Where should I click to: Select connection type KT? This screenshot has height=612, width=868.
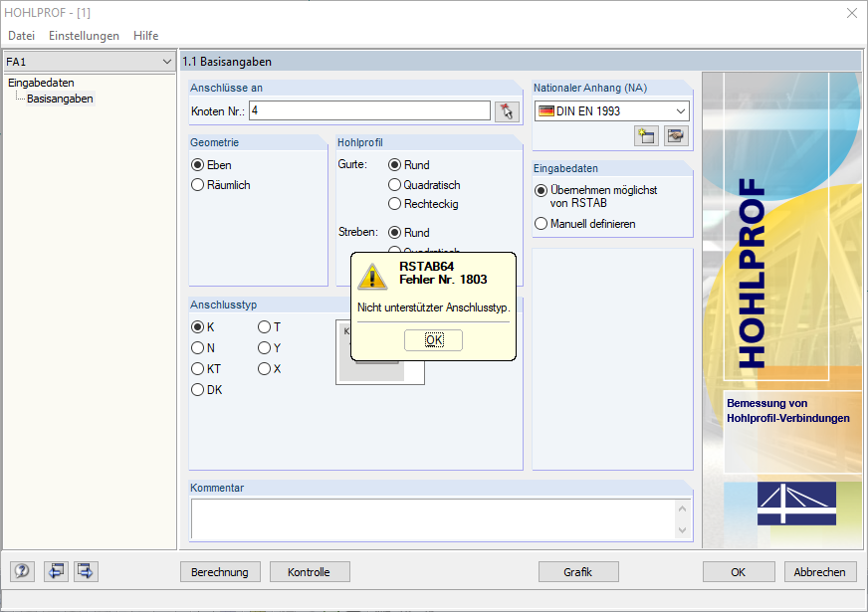tap(206, 368)
